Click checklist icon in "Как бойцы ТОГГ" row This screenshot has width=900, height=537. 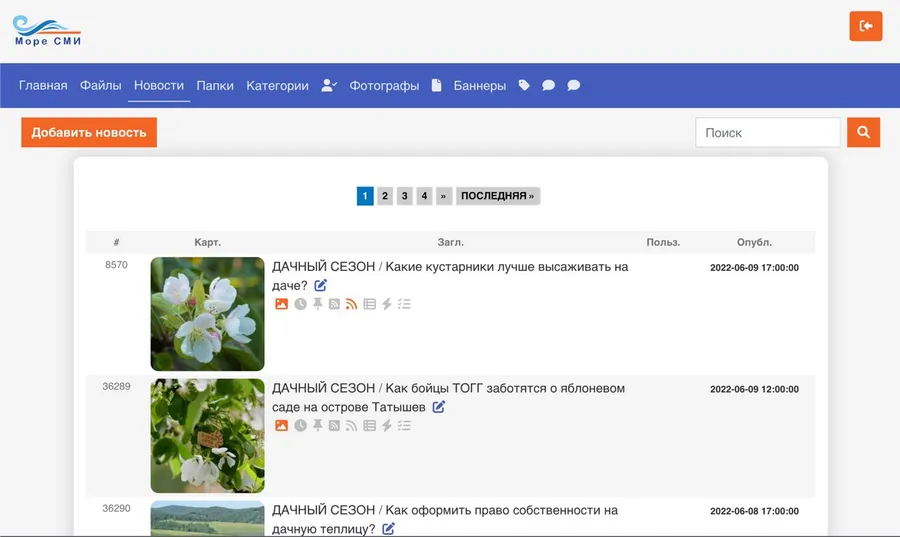coord(404,426)
